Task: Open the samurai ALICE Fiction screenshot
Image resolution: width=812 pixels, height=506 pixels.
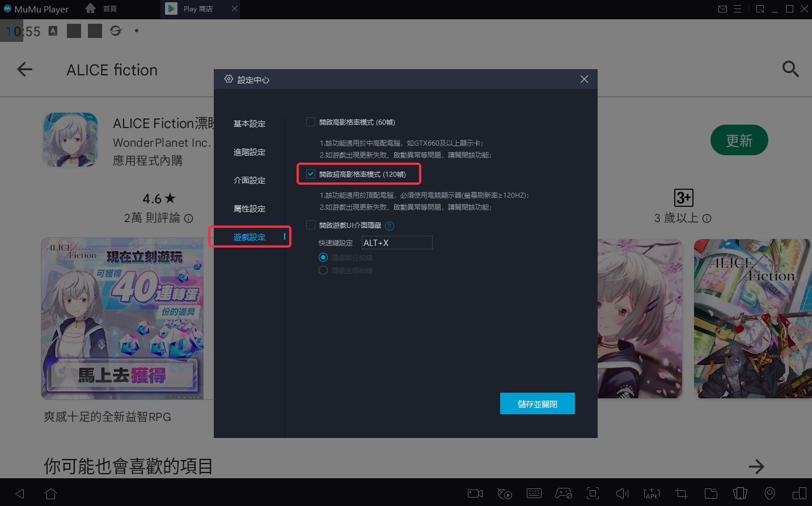Action: pos(752,318)
